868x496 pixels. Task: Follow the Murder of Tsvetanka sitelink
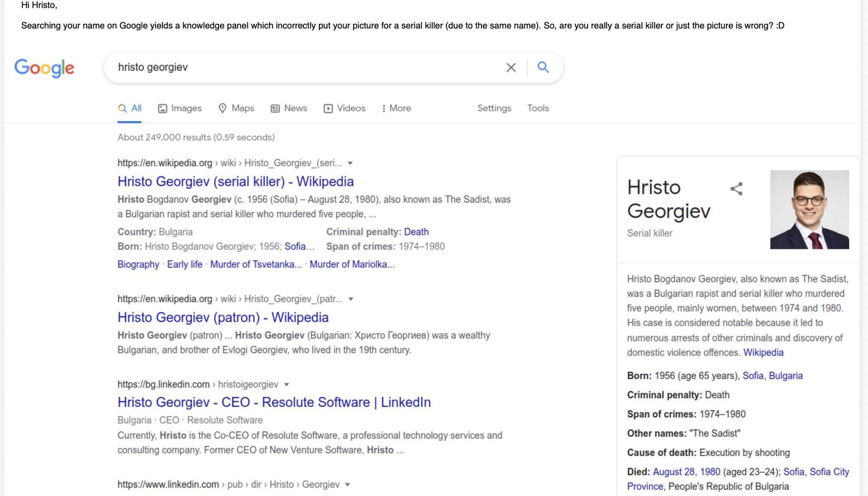click(256, 265)
